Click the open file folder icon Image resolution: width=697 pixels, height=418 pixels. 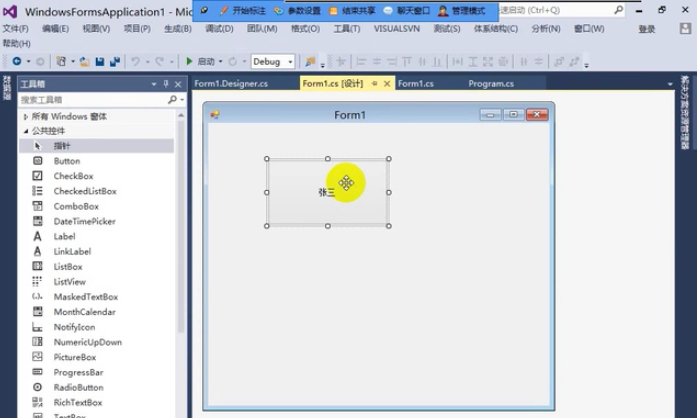(84, 61)
